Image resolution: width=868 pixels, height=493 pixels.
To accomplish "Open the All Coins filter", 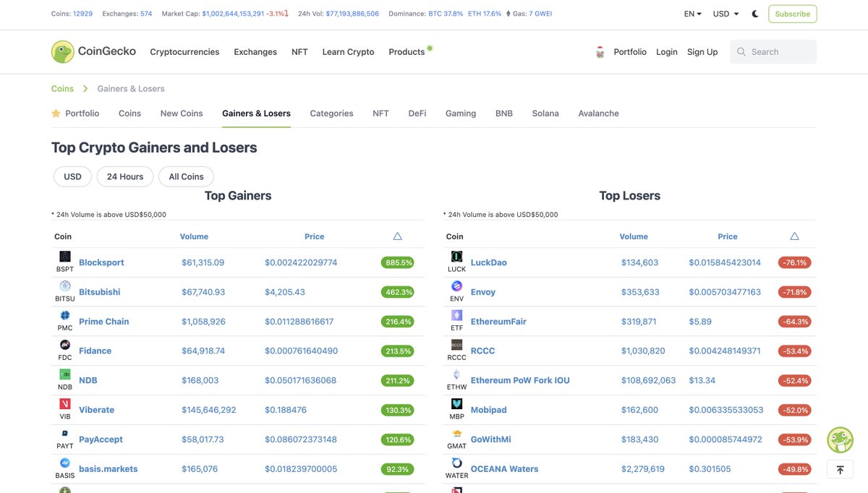I will (186, 176).
